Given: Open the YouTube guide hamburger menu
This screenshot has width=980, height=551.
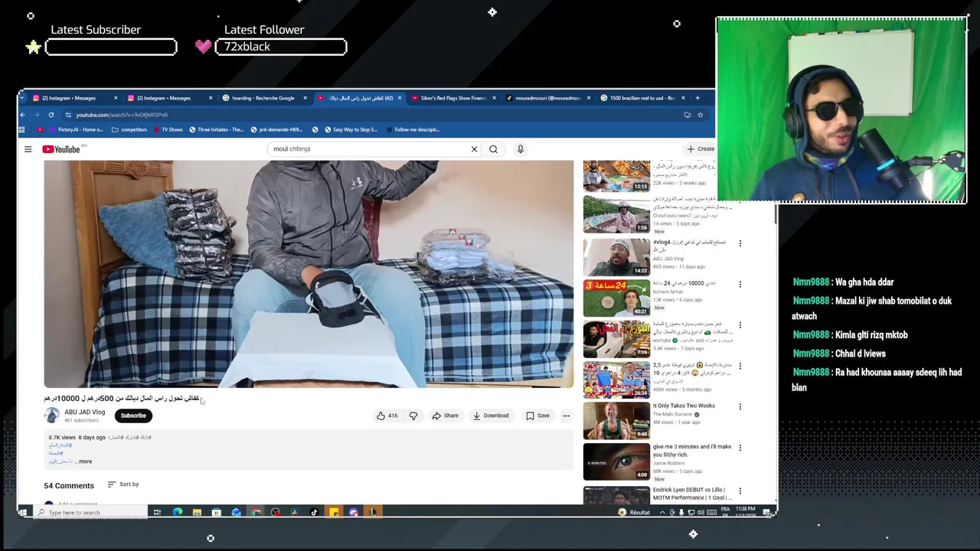Looking at the screenshot, I should click(x=28, y=149).
